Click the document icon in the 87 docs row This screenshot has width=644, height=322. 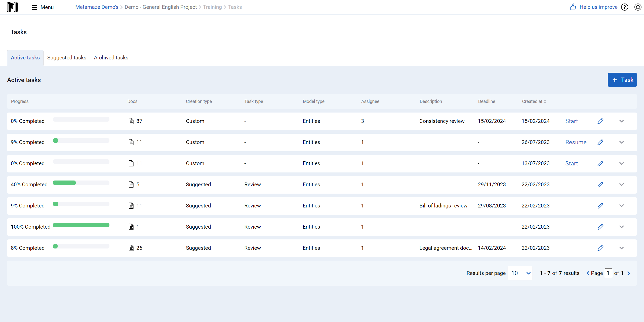tap(131, 121)
